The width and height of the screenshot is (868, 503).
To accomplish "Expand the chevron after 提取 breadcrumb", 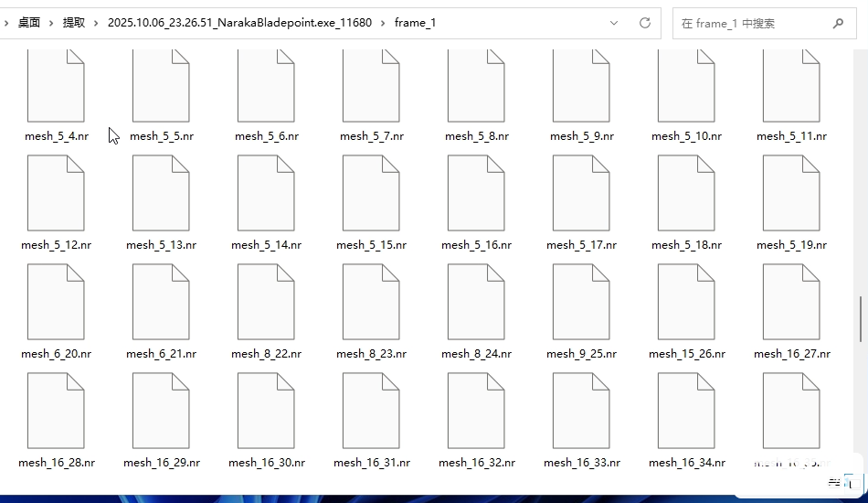I will tap(96, 23).
